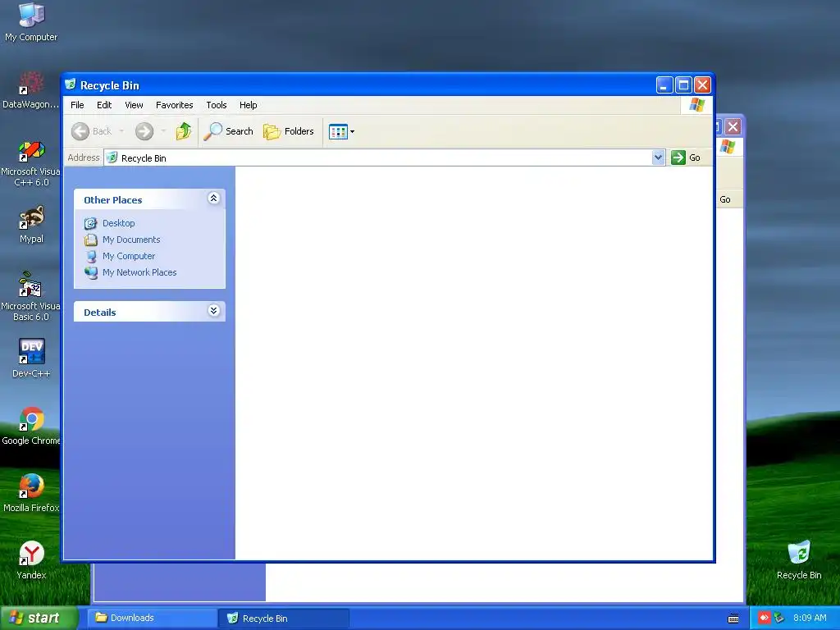Click the Go button in Recycle Bin window

point(686,157)
